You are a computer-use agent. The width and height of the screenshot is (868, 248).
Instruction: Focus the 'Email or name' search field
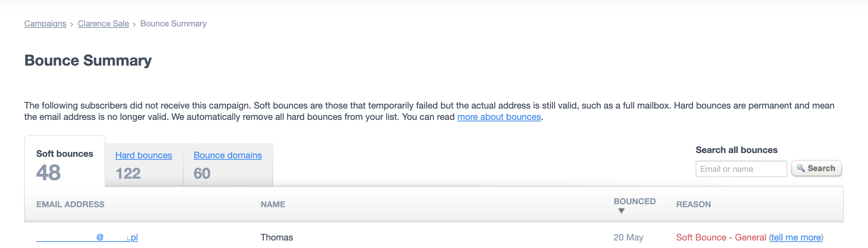[741, 169]
